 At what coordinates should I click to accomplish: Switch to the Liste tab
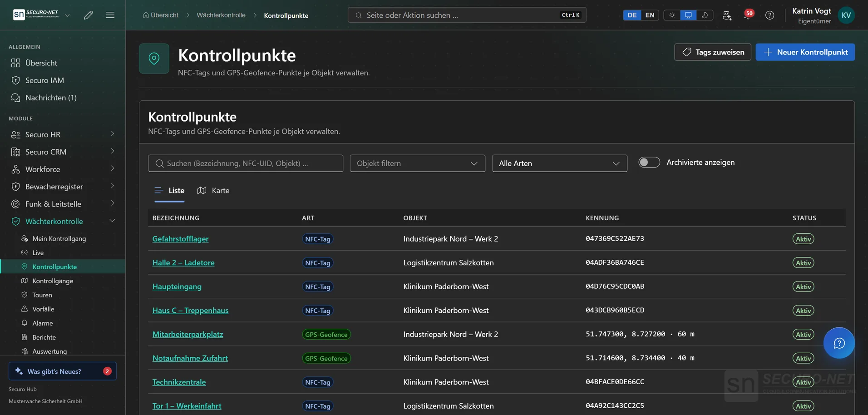[x=169, y=191]
